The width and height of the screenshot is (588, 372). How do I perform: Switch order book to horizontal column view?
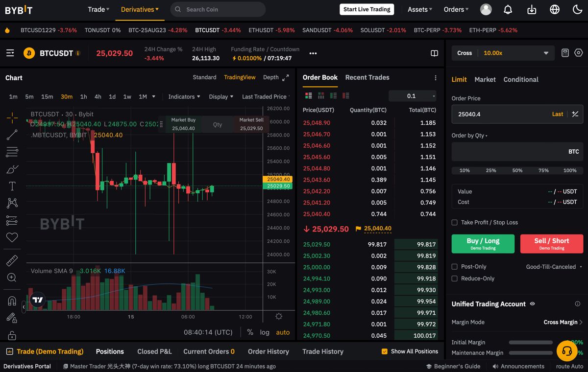pyautogui.click(x=321, y=96)
